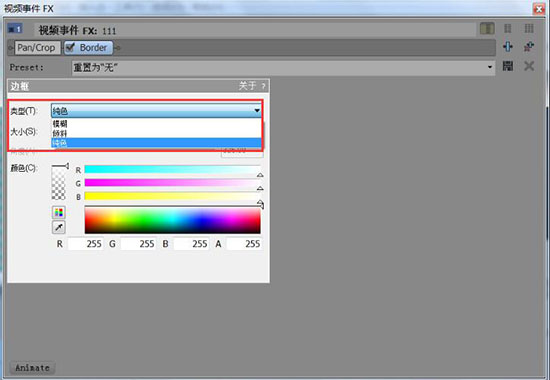Image resolution: width=550 pixels, height=380 pixels.
Task: Click the Animate button
Action: coord(32,368)
